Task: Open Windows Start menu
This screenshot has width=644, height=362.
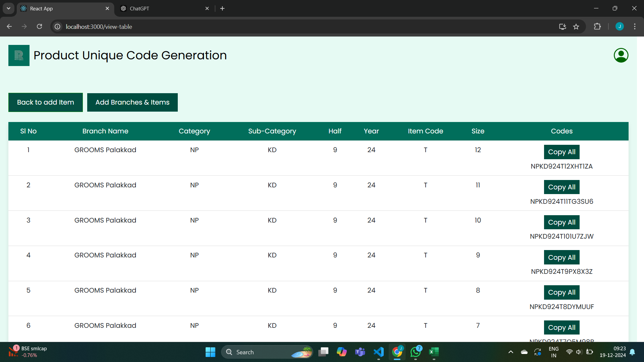Action: 210,352
